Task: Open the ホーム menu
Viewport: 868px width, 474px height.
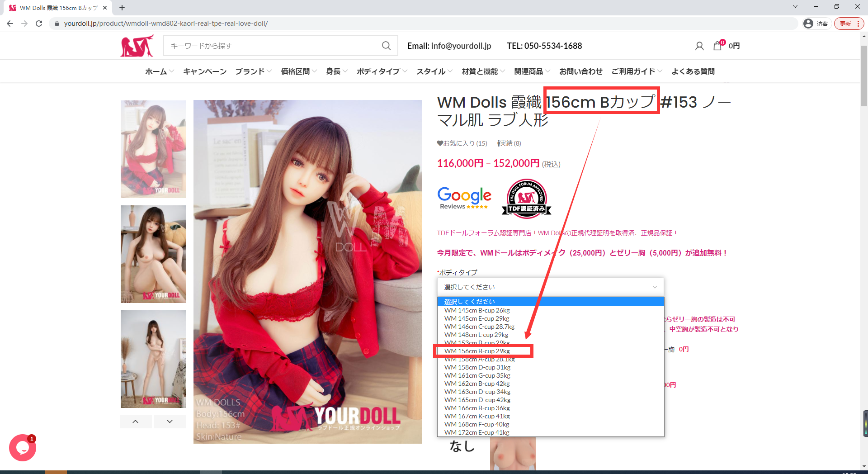Action: click(159, 71)
